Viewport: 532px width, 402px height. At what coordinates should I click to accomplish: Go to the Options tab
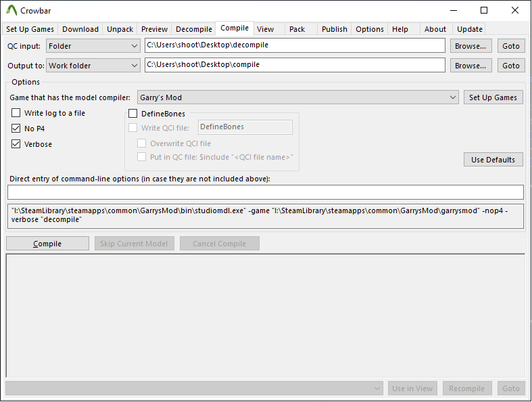click(x=370, y=29)
